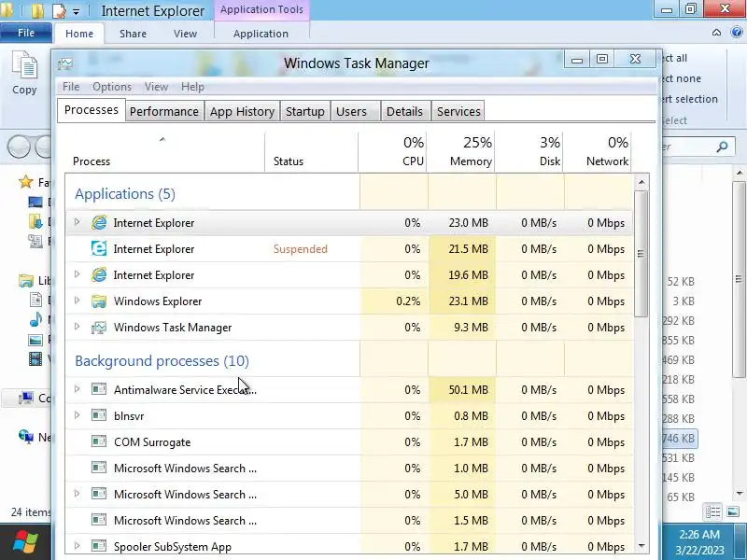This screenshot has height=560, width=747.
Task: Open the Task Manager View menu
Action: [x=156, y=87]
